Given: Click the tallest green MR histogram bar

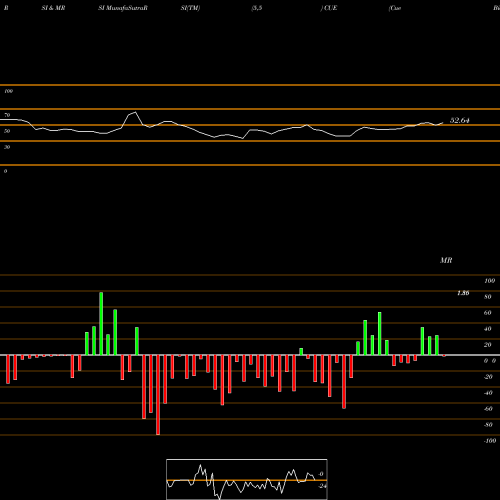Looking at the screenshot, I should click(x=101, y=324).
